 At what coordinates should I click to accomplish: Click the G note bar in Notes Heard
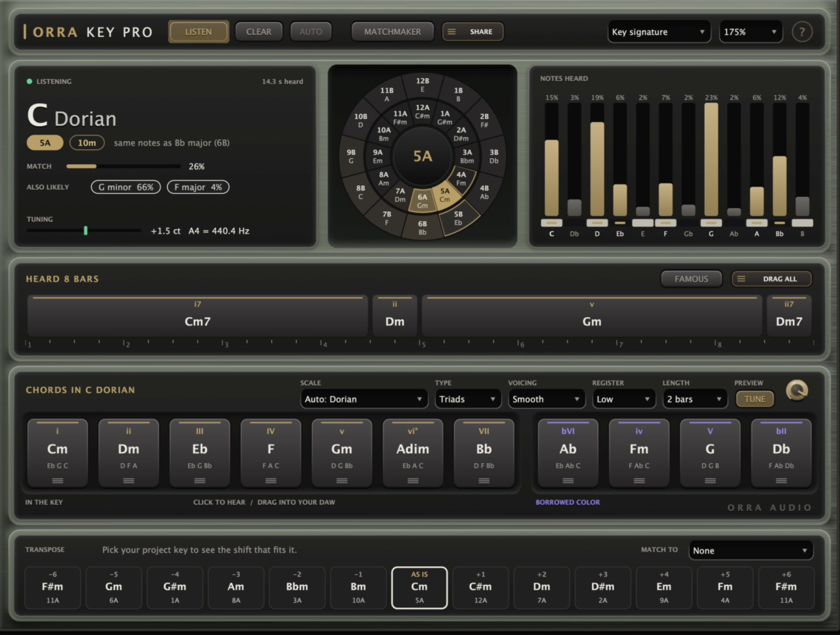click(x=711, y=160)
